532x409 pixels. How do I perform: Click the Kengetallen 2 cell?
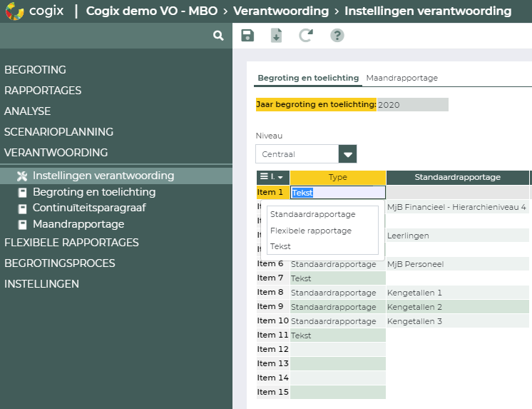tap(457, 307)
